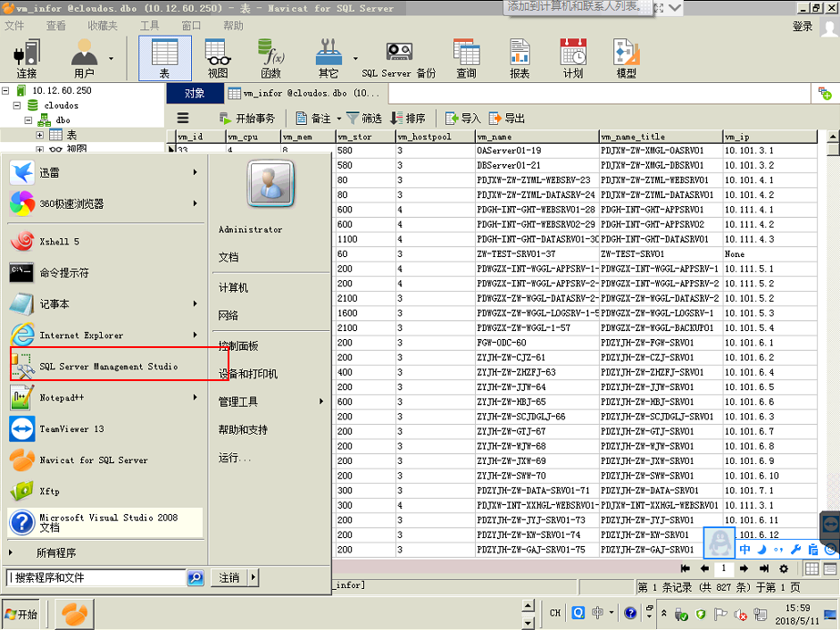This screenshot has height=630, width=840.
Task: Click the 开始 start button
Action: point(22,614)
